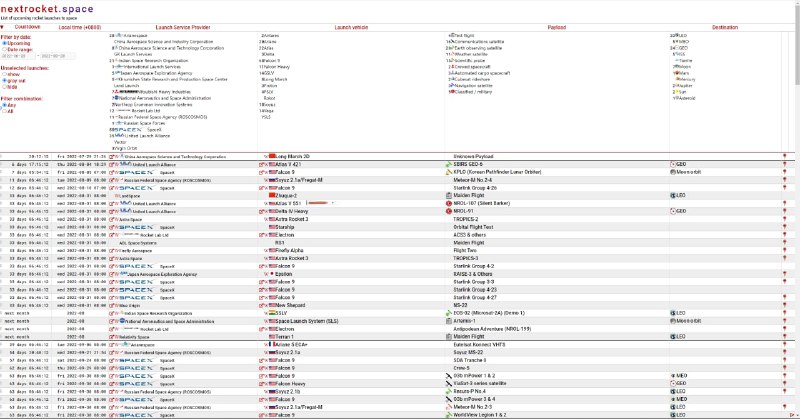Select the Eutelsat Konnect VHTS payload
800x419 pixels.
(479, 344)
